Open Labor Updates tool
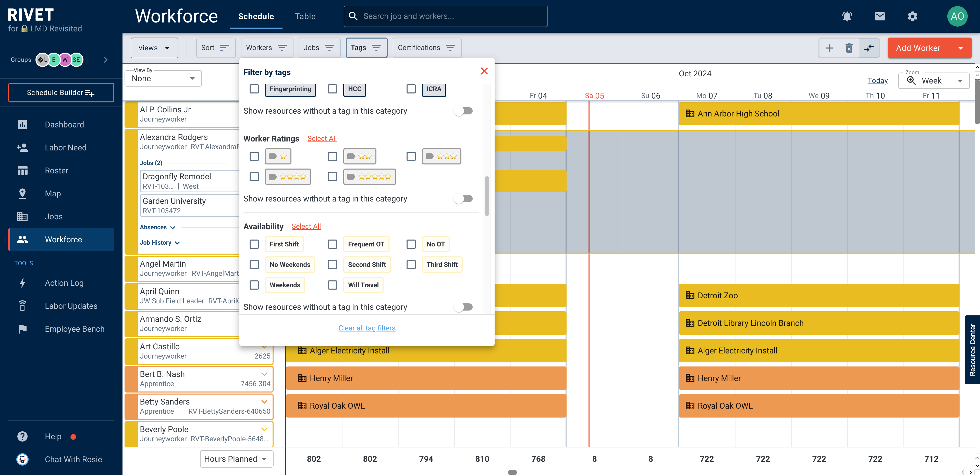 [61, 306]
